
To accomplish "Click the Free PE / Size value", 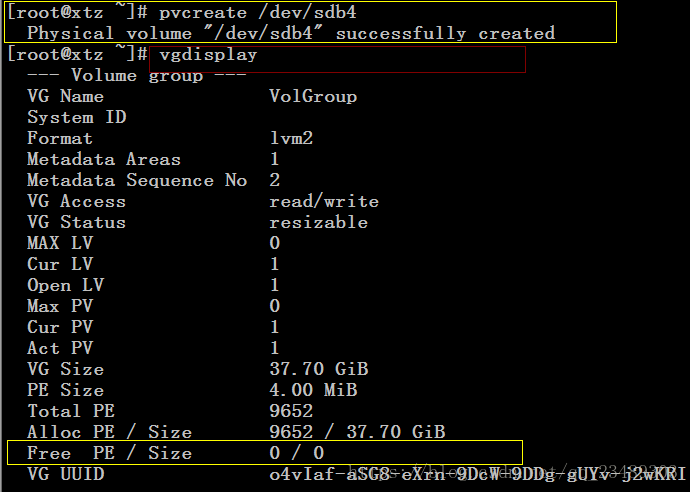I will [297, 453].
